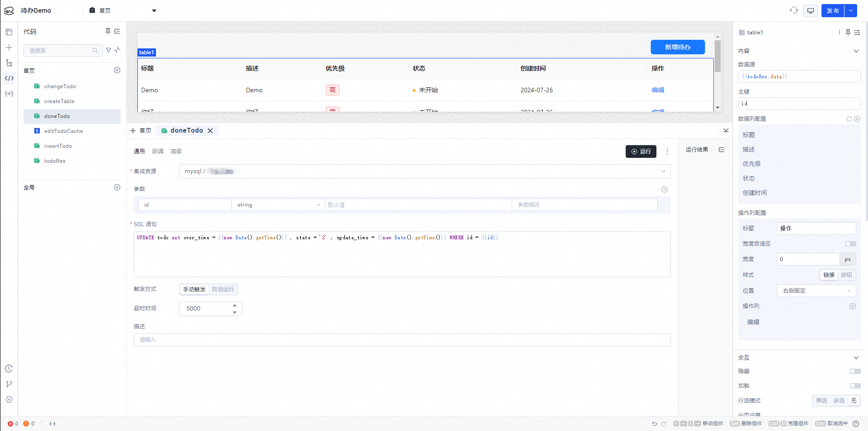Add a data column in 数据列配置
Screen dimensions: 868x431
[857, 119]
